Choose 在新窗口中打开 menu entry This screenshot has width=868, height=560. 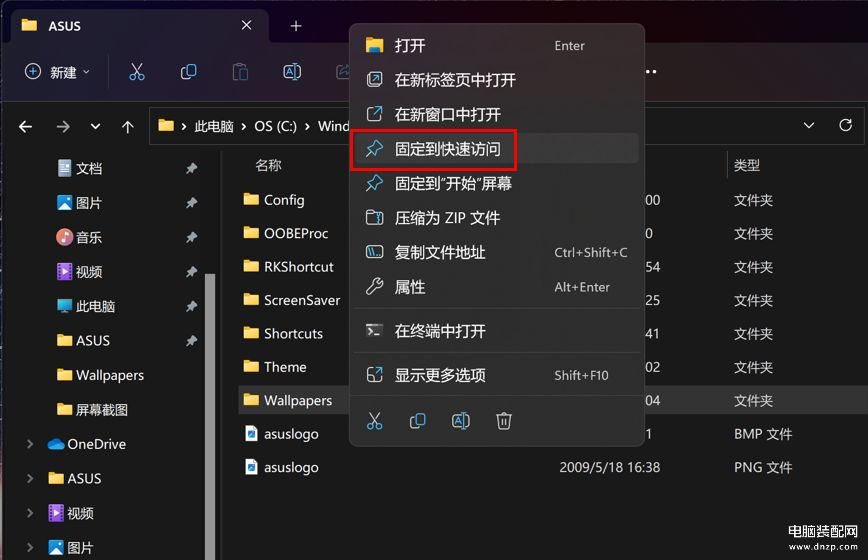pos(497,115)
